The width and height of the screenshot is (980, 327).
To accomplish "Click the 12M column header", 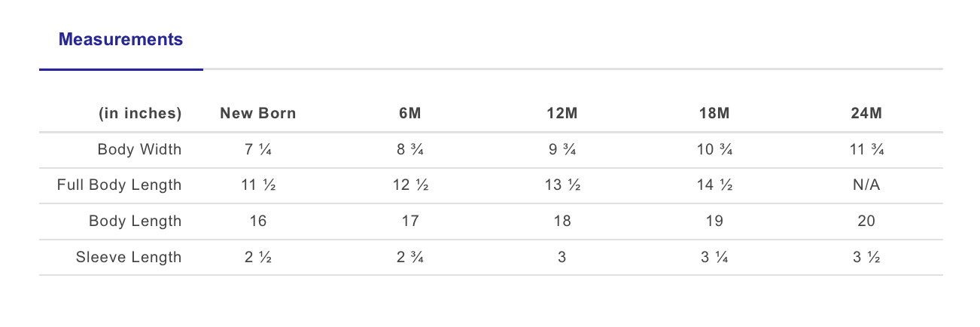I will click(x=562, y=114).
